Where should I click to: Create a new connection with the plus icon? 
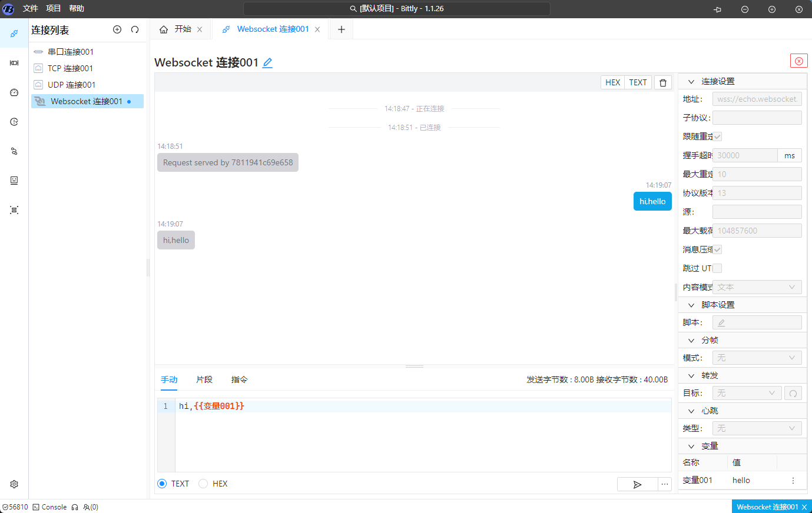[x=117, y=29]
